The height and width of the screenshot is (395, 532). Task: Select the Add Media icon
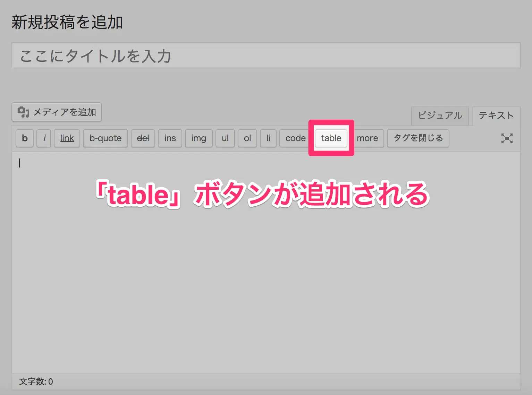tap(23, 112)
